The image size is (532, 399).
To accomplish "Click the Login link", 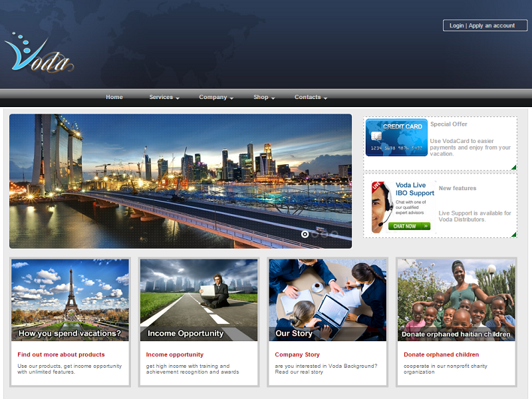I will 456,26.
